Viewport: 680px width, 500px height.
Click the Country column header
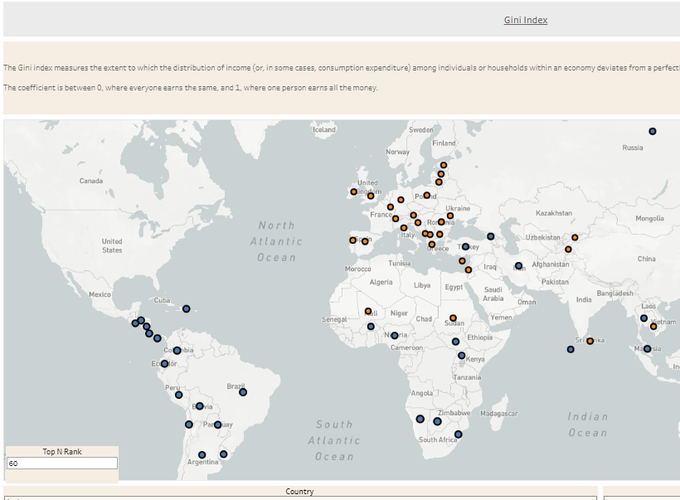(x=299, y=491)
